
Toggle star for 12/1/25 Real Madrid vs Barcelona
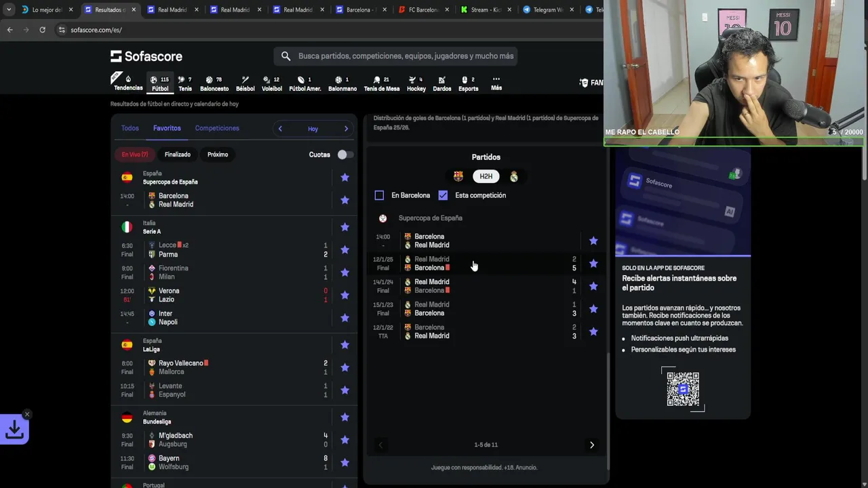tap(593, 263)
